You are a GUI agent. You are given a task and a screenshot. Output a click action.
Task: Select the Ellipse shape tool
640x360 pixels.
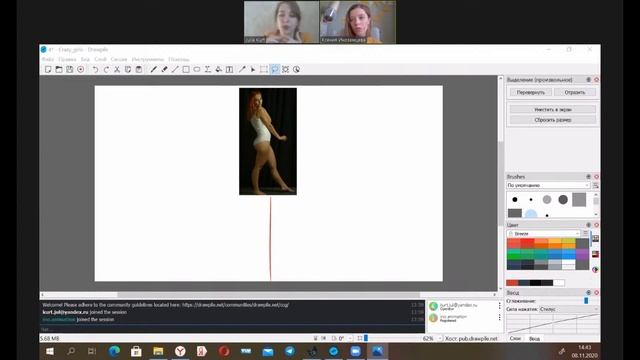197,69
